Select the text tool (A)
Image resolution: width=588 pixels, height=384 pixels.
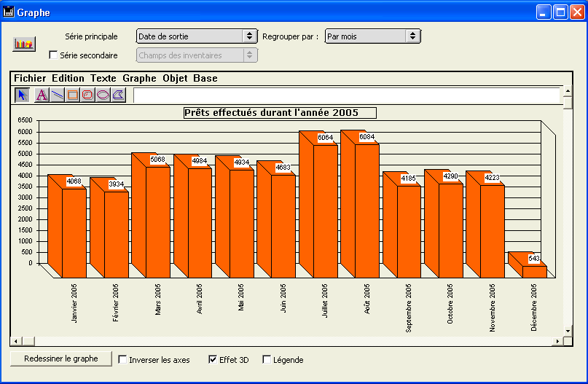click(x=42, y=95)
